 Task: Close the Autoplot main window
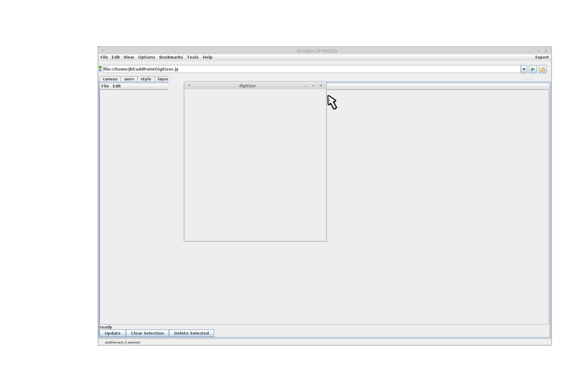tap(546, 51)
